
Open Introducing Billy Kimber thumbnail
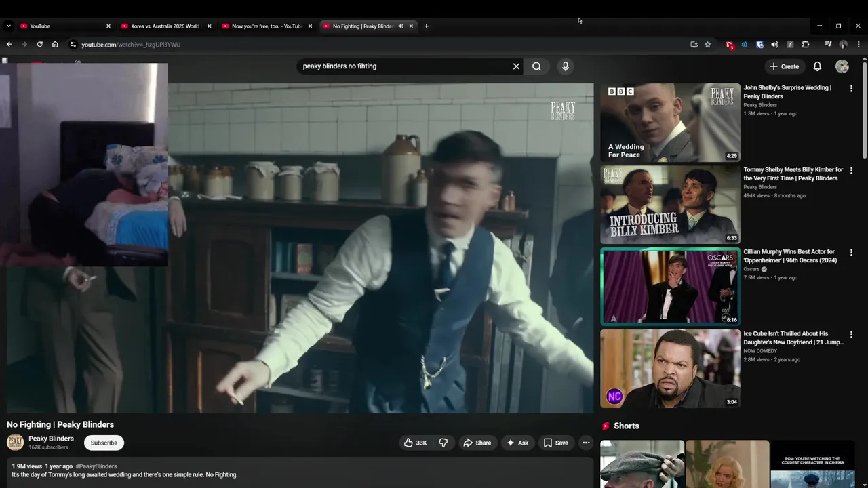(670, 205)
